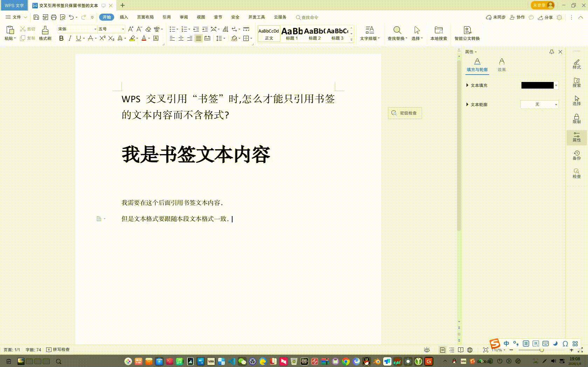The height and width of the screenshot is (367, 588).
Task: Increase paragraph indent
Action: click(205, 29)
